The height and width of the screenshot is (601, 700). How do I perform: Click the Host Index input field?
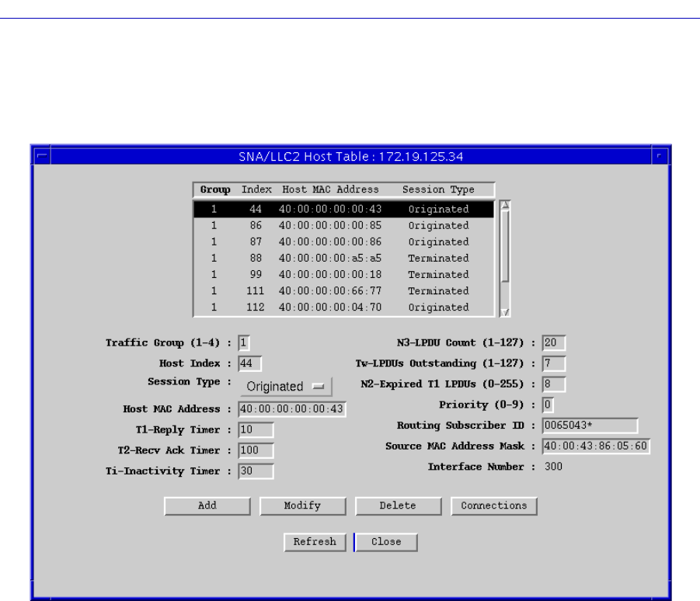249,363
